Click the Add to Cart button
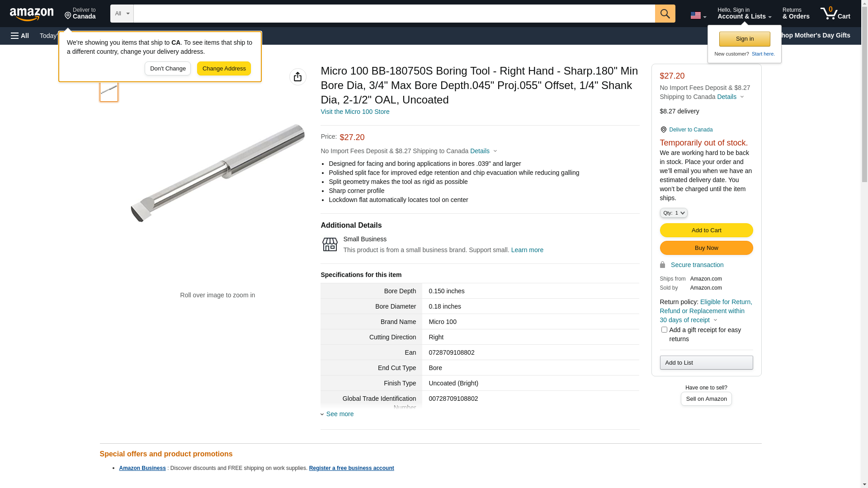This screenshot has width=868, height=488. (706, 230)
